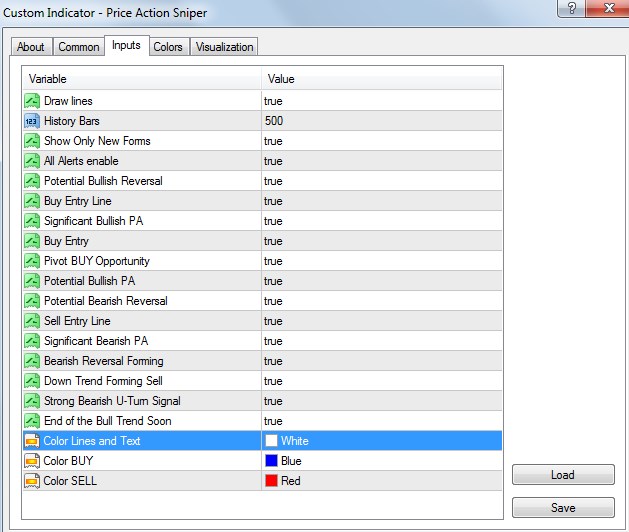Click the Red color name text
Image resolution: width=629 pixels, height=532 pixels.
pos(291,481)
